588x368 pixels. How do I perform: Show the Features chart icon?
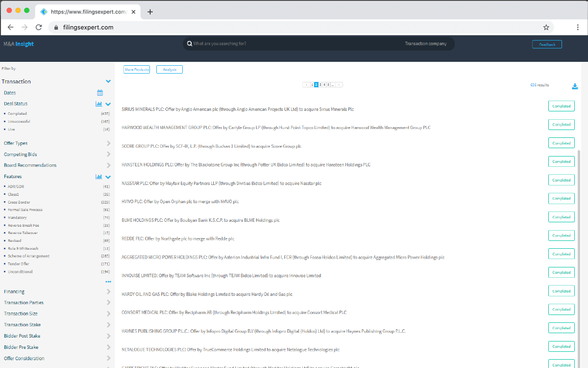click(x=98, y=177)
